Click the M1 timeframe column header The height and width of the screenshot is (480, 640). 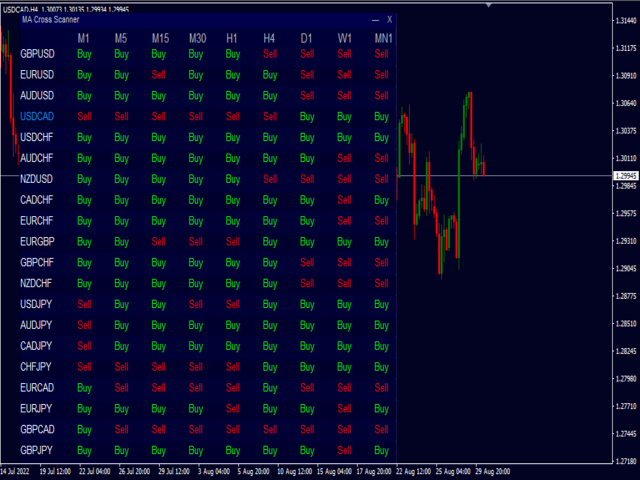pos(83,38)
